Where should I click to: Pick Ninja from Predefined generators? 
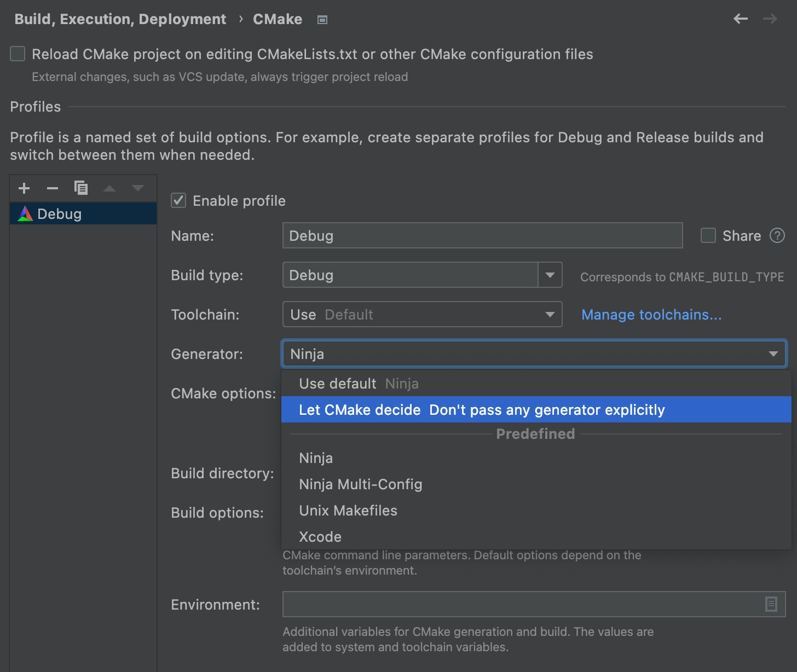pos(536,458)
